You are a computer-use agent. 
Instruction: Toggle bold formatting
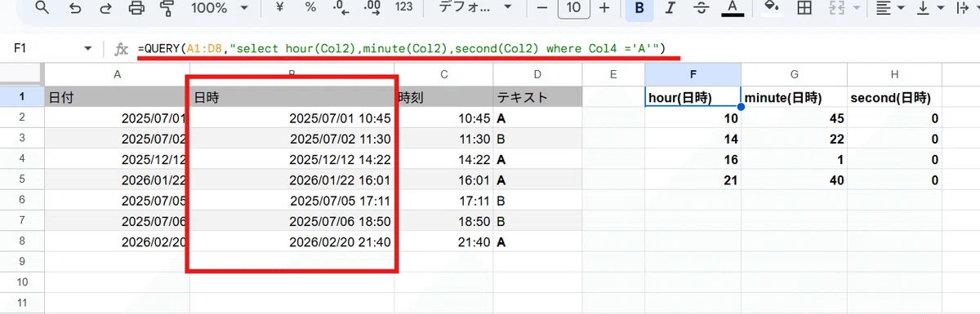(639, 8)
